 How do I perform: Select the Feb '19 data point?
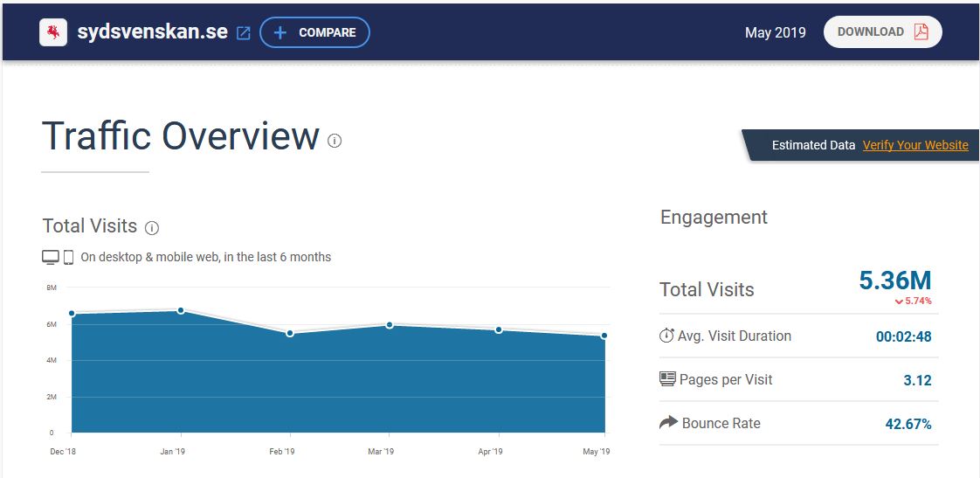290,333
